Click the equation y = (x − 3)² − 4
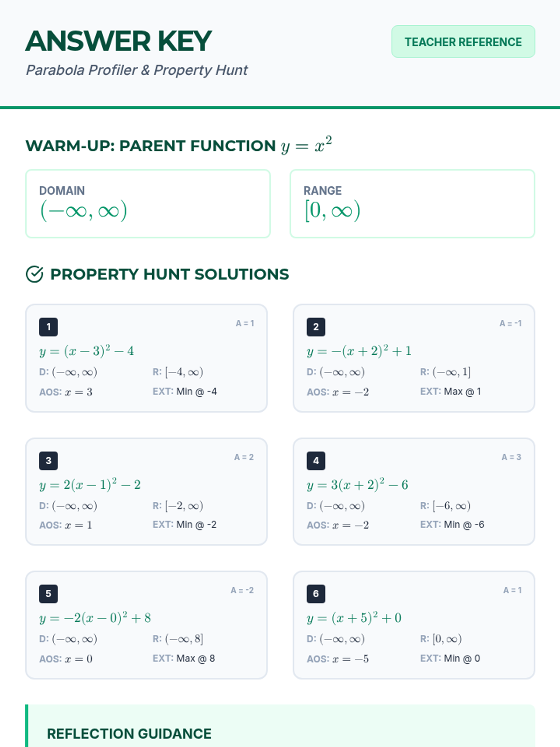This screenshot has width=560, height=747. coord(87,351)
